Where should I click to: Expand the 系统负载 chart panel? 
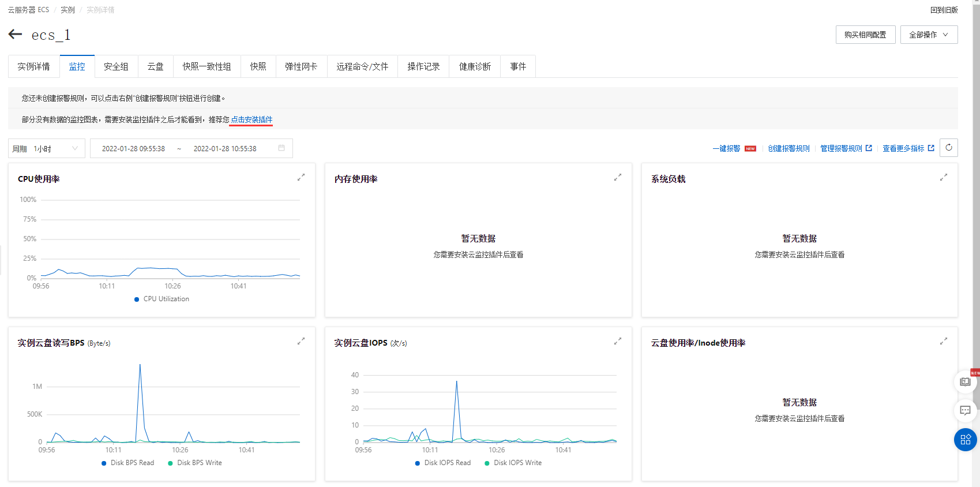[943, 178]
